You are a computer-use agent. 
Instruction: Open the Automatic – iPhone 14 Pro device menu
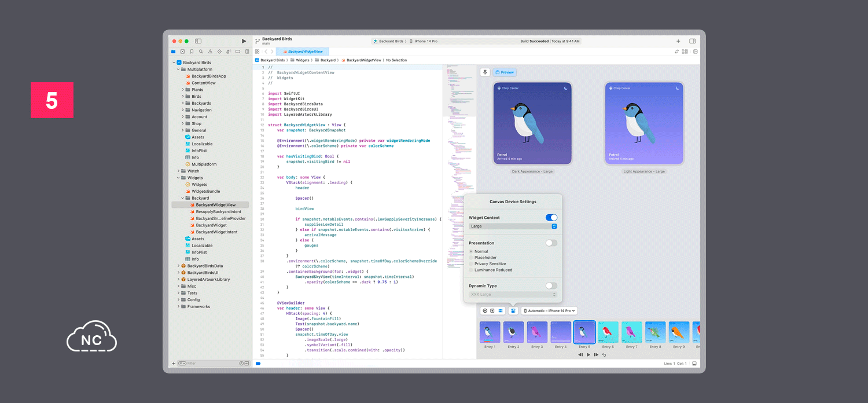click(549, 311)
